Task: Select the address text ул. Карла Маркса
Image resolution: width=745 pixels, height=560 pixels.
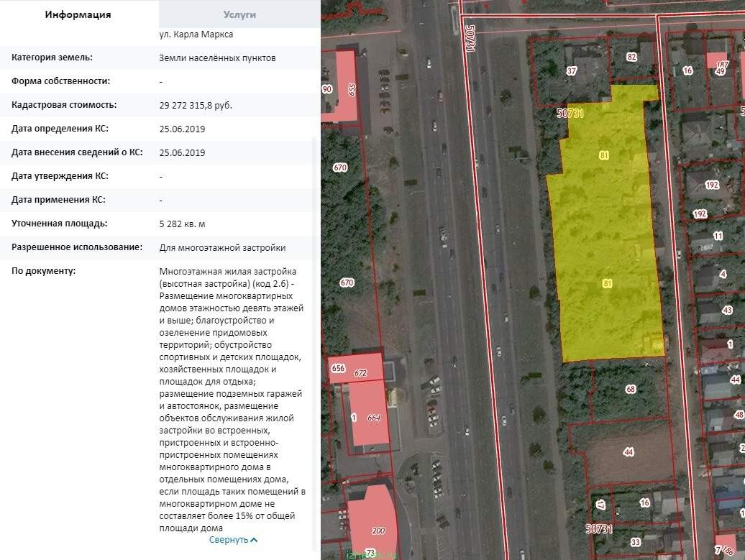Action: pyautogui.click(x=196, y=35)
